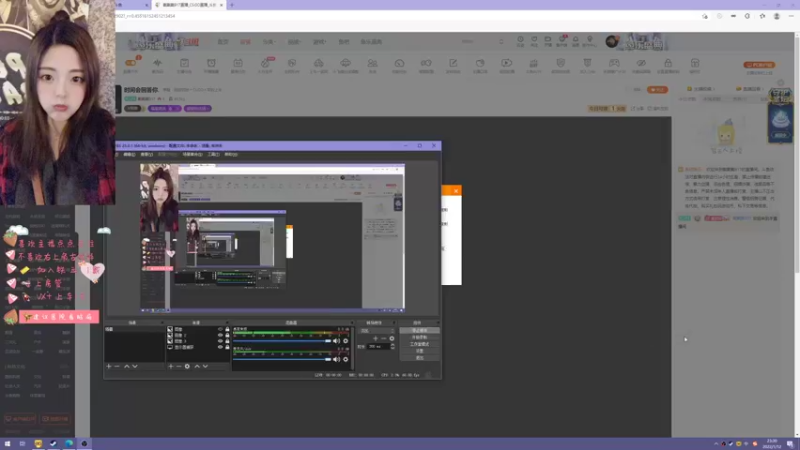The image size is (800, 450).
Task: Click the pencil edit icon in streamer toolbar
Action: pos(453,63)
